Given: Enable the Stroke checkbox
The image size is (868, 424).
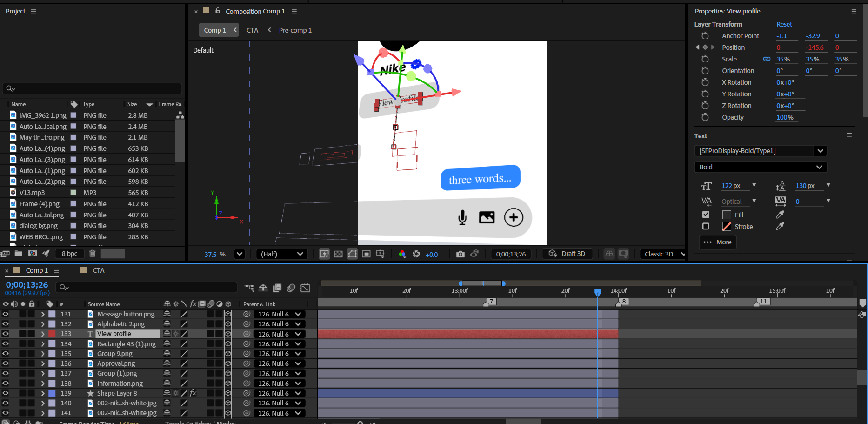Looking at the screenshot, I should 706,226.
